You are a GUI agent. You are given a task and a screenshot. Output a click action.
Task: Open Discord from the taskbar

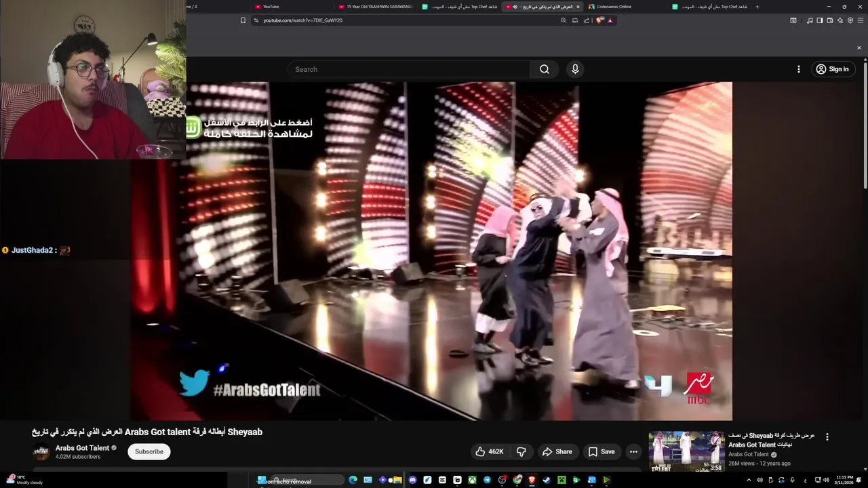tap(412, 480)
